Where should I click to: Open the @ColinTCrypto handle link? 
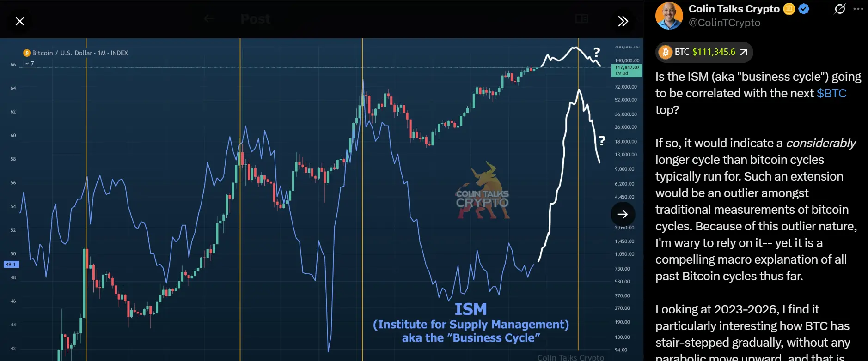724,23
